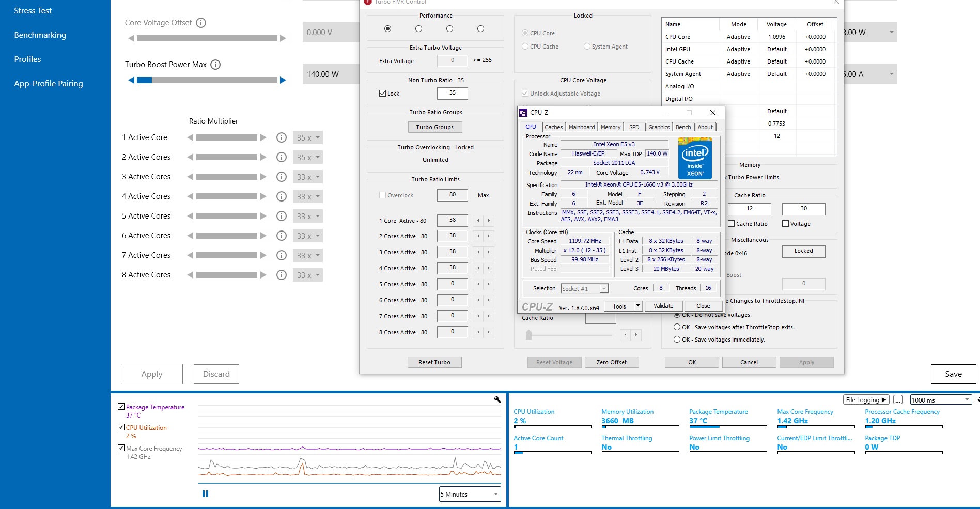This screenshot has height=509, width=980.
Task: Adjust the Turbo Boost Power Max slider
Action: pos(207,80)
